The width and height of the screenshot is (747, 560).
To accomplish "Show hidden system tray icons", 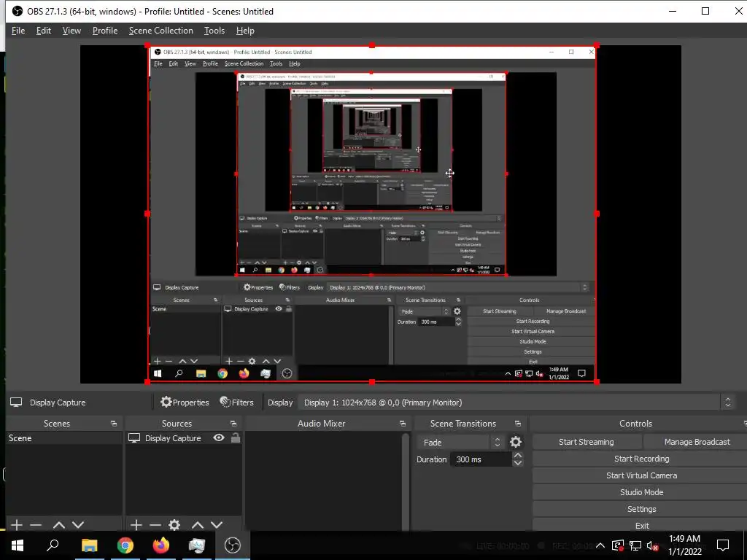I will 600,545.
